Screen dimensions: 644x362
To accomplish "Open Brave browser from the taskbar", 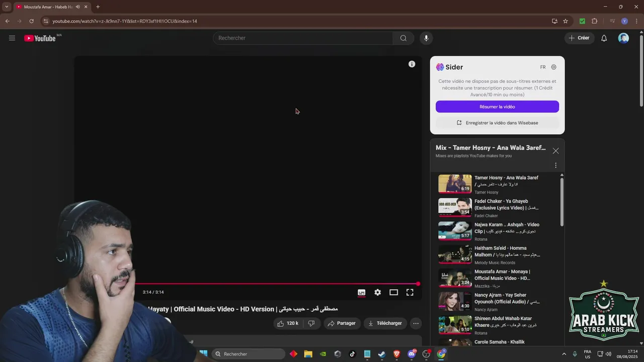I will click(396, 354).
